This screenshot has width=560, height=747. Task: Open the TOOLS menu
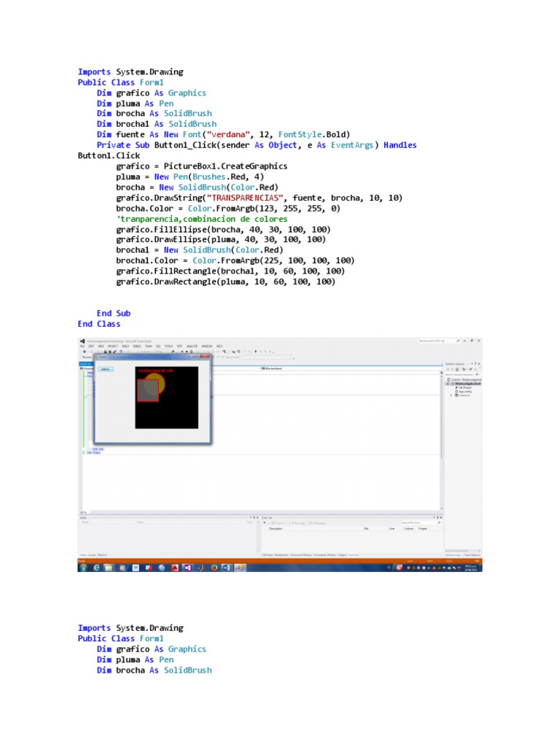click(x=168, y=347)
